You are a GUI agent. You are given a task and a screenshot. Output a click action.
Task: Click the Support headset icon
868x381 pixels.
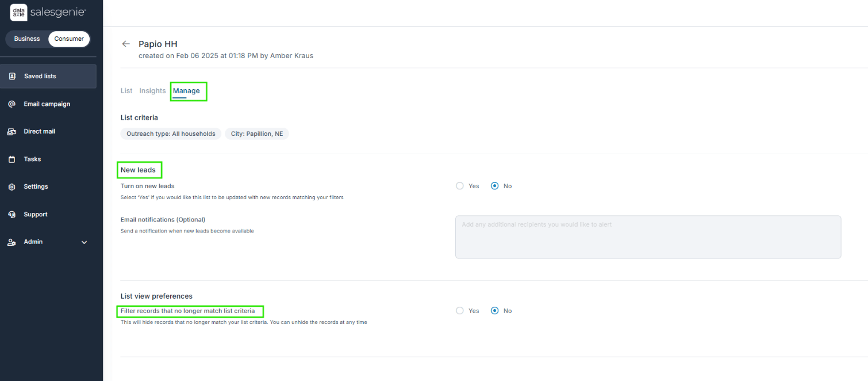(12, 215)
